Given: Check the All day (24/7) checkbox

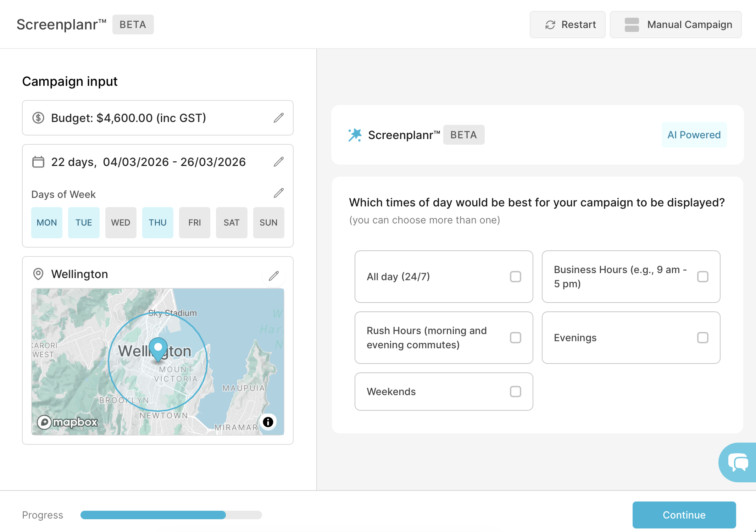Looking at the screenshot, I should click(516, 277).
